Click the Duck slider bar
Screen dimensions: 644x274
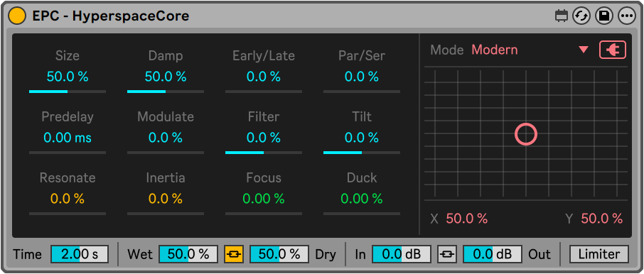tap(362, 214)
